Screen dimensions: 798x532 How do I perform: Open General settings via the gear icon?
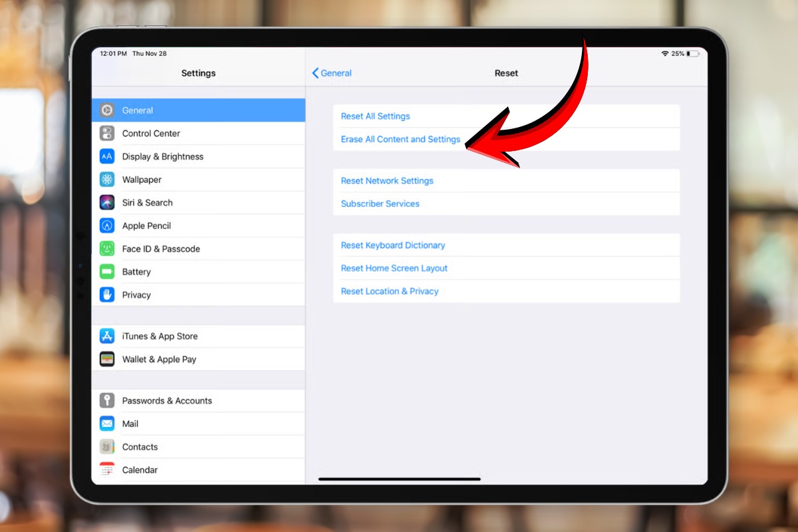[108, 110]
